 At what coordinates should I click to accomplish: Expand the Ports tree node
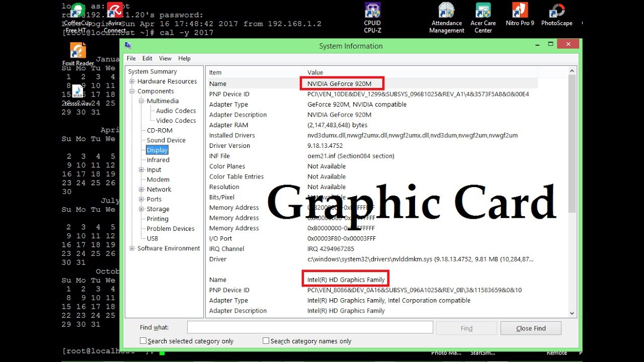[x=141, y=199]
